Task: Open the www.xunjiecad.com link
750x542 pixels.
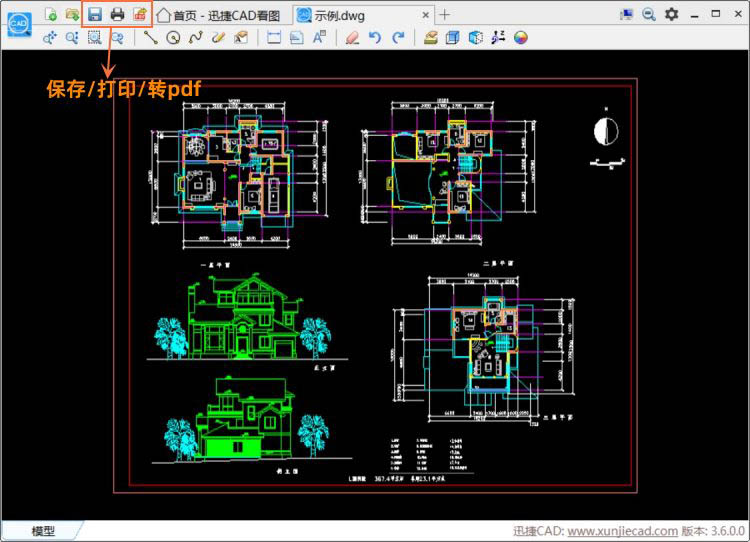Action: (622, 531)
